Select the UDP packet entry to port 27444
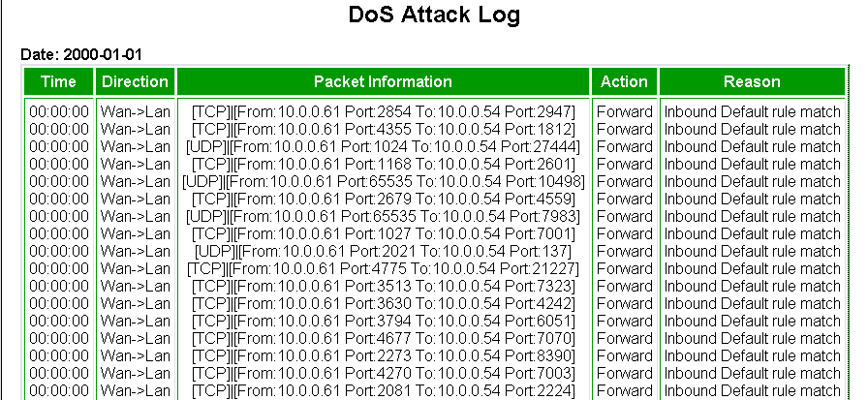868x400 pixels. pyautogui.click(x=383, y=146)
